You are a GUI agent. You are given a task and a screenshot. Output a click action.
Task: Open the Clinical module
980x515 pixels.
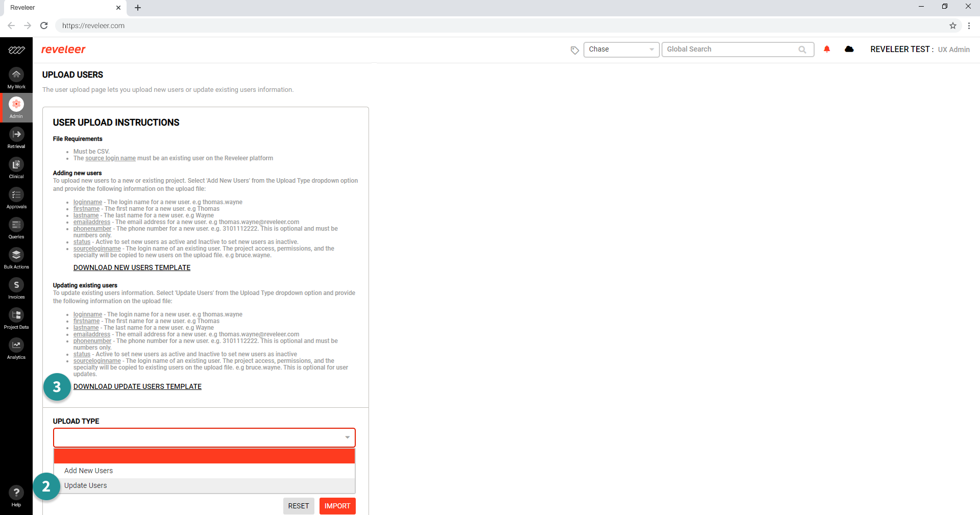(x=16, y=168)
